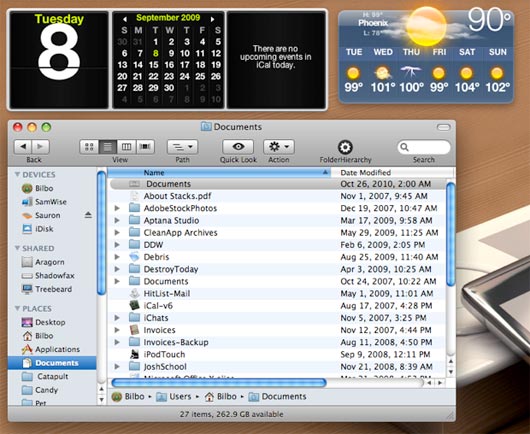This screenshot has height=434, width=530.
Task: Click the file list vertical scrollbar
Action: [451, 235]
